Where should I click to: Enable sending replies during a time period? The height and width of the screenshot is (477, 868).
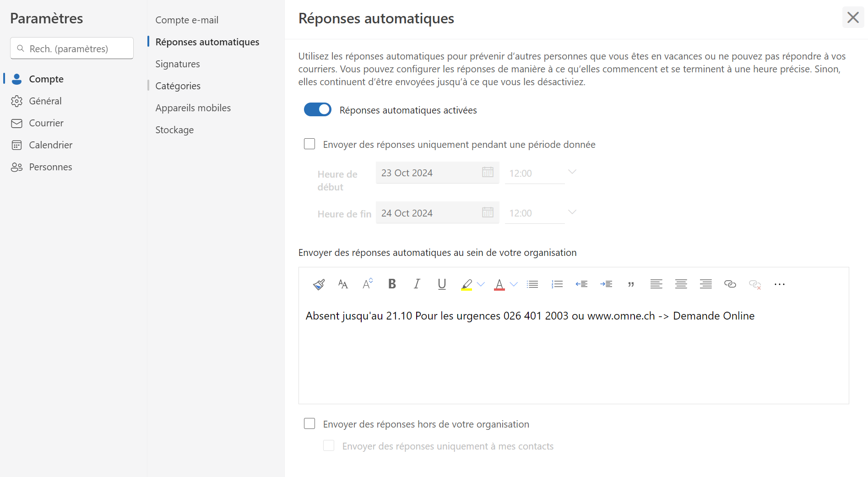[x=309, y=144]
